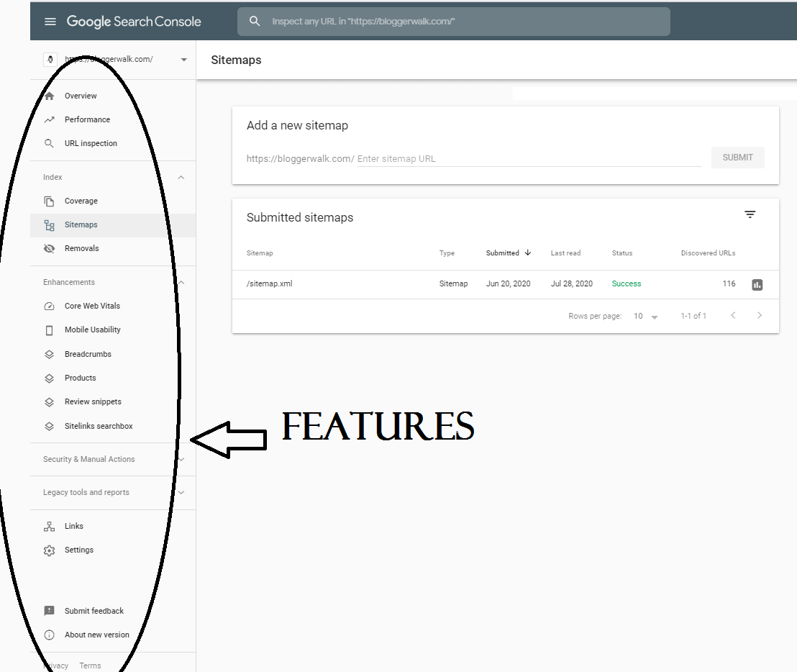This screenshot has height=672, width=797.
Task: Click the Mobile Usability phone icon
Action: (x=50, y=330)
